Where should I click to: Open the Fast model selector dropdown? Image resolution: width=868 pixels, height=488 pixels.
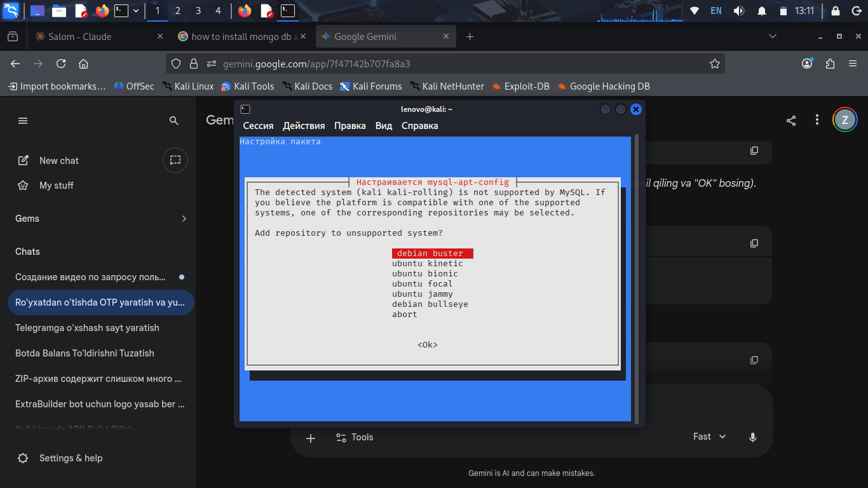pyautogui.click(x=709, y=437)
